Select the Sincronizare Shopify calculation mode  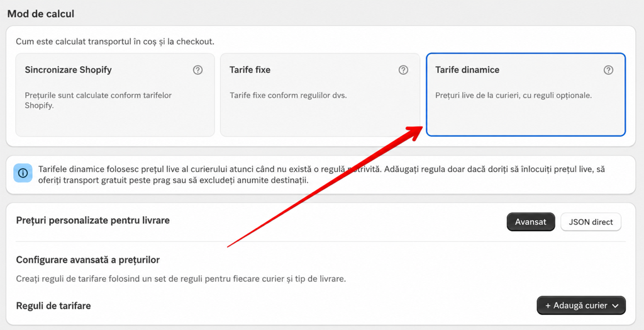115,94
